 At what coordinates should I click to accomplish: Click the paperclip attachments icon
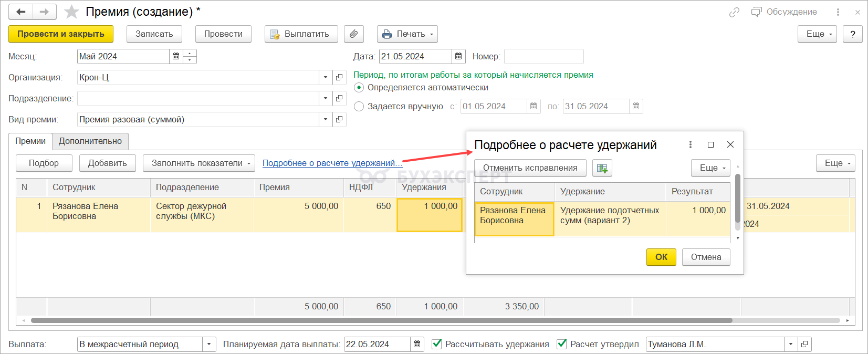click(x=354, y=34)
